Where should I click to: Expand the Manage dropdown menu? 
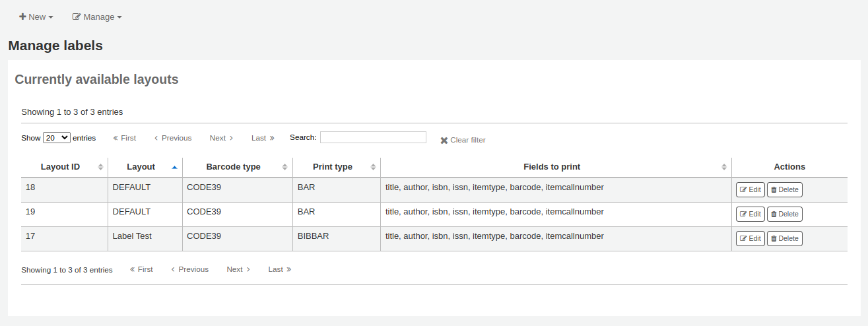click(x=97, y=16)
